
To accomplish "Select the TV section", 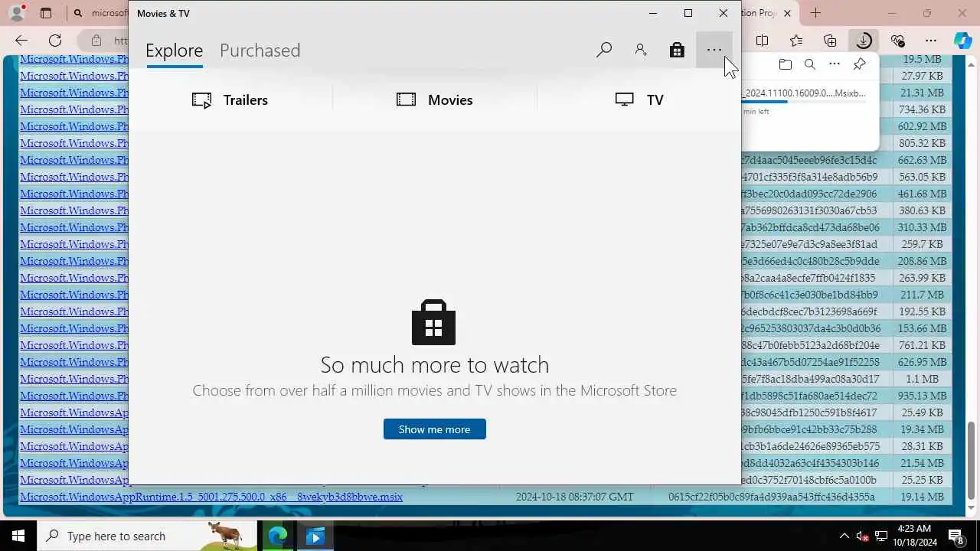I will coord(639,100).
